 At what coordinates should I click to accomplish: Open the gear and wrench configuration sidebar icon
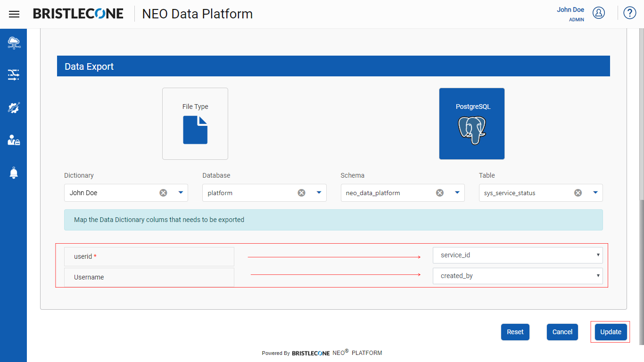coord(14,107)
